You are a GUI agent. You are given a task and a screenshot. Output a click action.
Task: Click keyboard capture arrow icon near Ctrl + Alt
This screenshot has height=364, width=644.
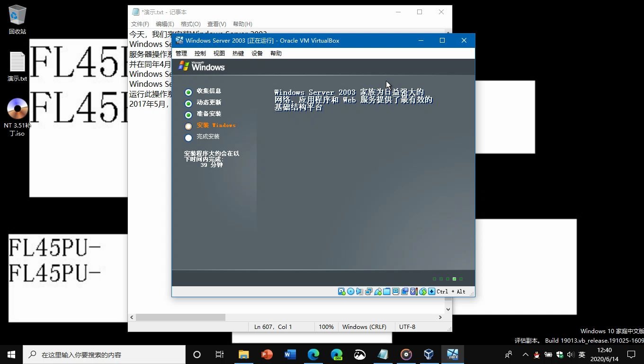pos(431,291)
